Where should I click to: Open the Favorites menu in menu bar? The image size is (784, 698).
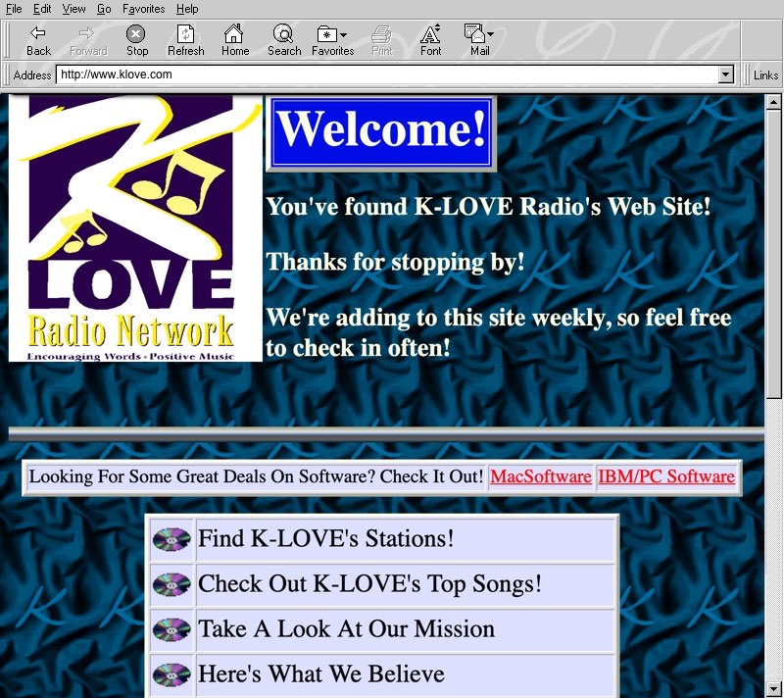click(143, 9)
